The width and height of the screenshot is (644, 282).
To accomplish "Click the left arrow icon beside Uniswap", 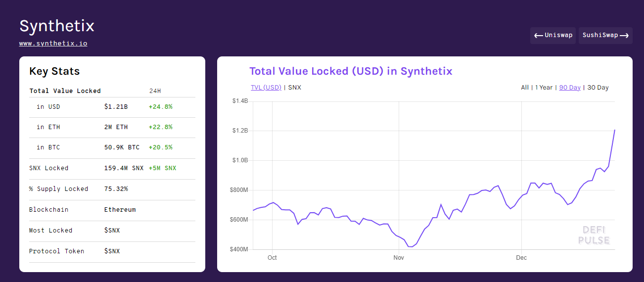I will coord(538,36).
